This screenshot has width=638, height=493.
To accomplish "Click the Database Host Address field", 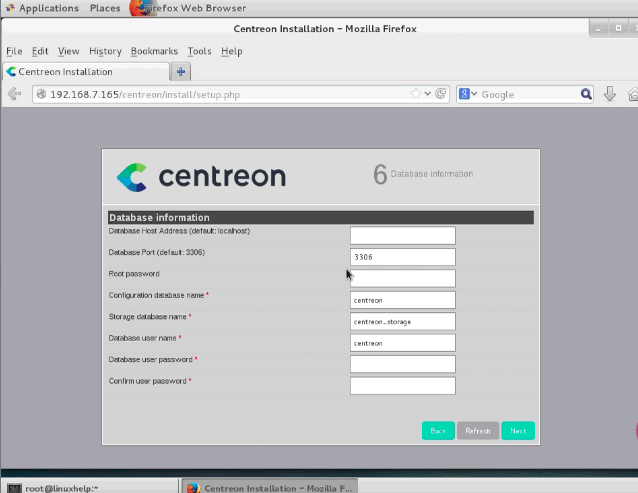I will tap(403, 236).
